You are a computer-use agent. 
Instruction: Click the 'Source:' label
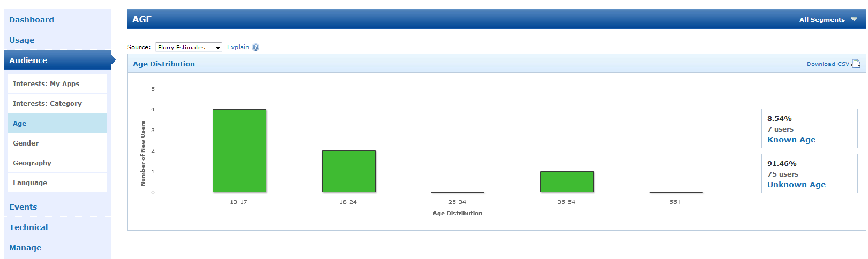pos(139,47)
